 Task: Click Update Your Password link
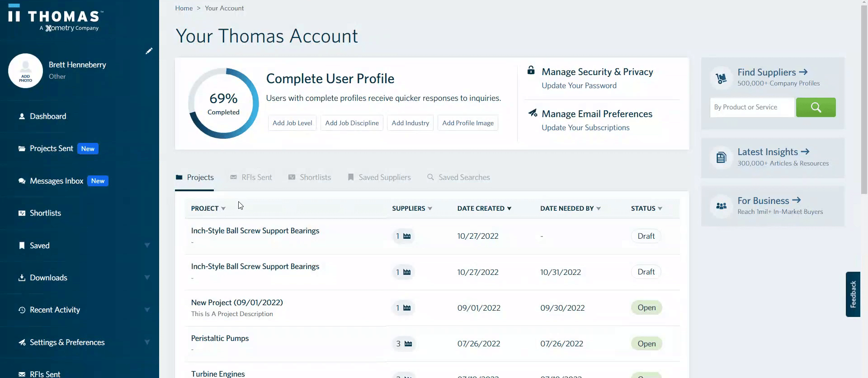coord(579,85)
